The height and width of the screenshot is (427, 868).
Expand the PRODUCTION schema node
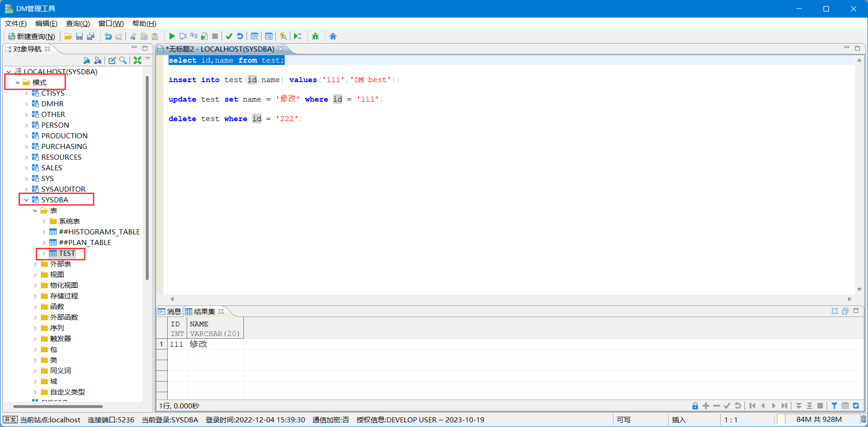[26, 136]
